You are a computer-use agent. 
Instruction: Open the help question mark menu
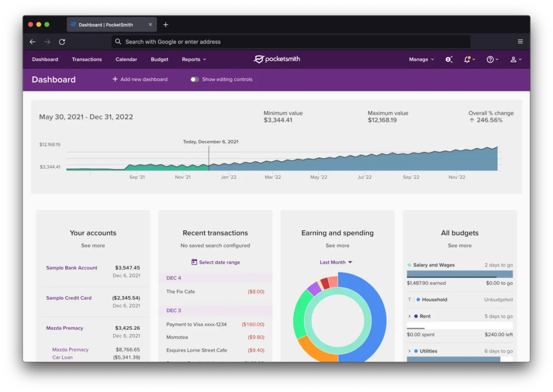(492, 59)
